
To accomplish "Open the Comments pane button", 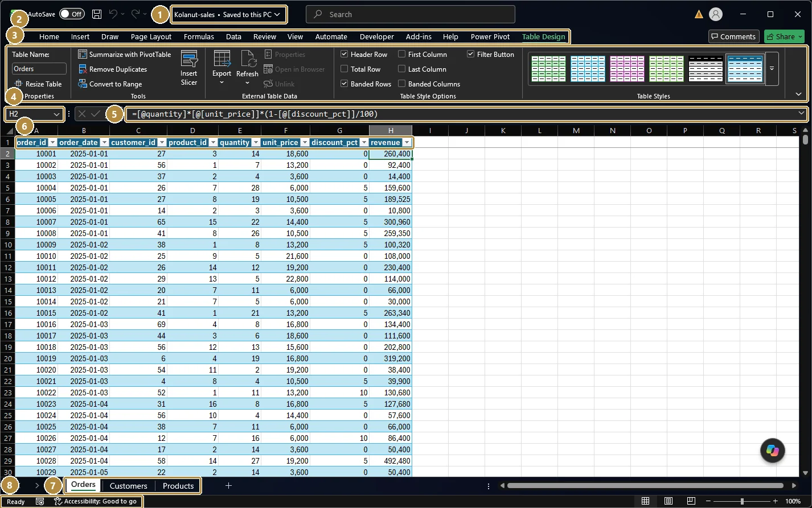I will [734, 36].
